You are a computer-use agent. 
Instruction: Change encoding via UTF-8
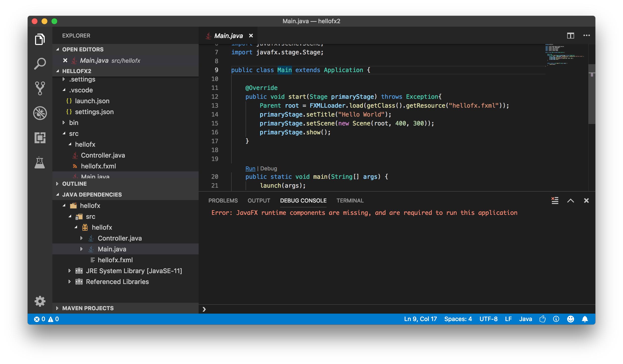coord(488,319)
